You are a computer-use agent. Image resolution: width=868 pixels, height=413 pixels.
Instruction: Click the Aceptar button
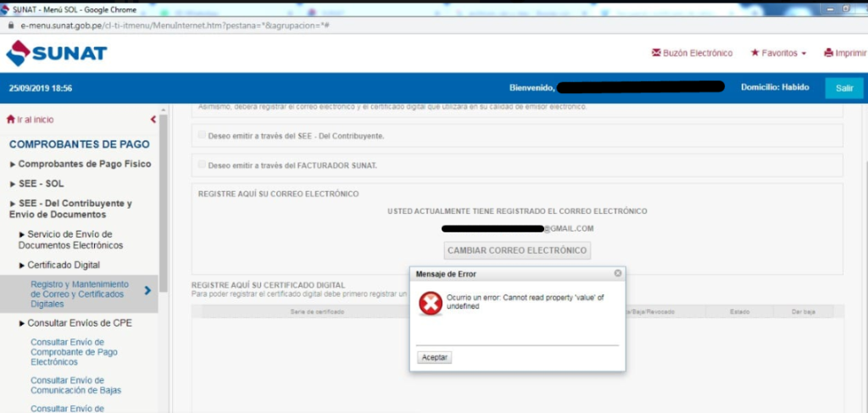pyautogui.click(x=435, y=358)
